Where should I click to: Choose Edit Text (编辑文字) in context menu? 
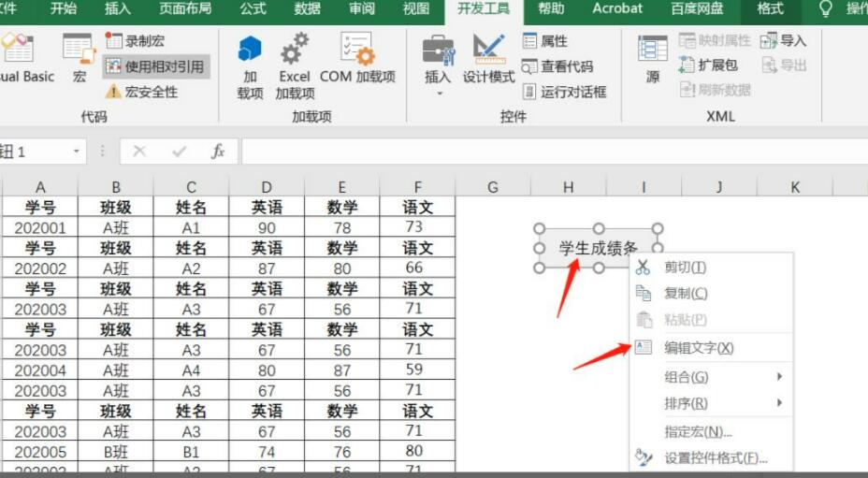(x=698, y=348)
